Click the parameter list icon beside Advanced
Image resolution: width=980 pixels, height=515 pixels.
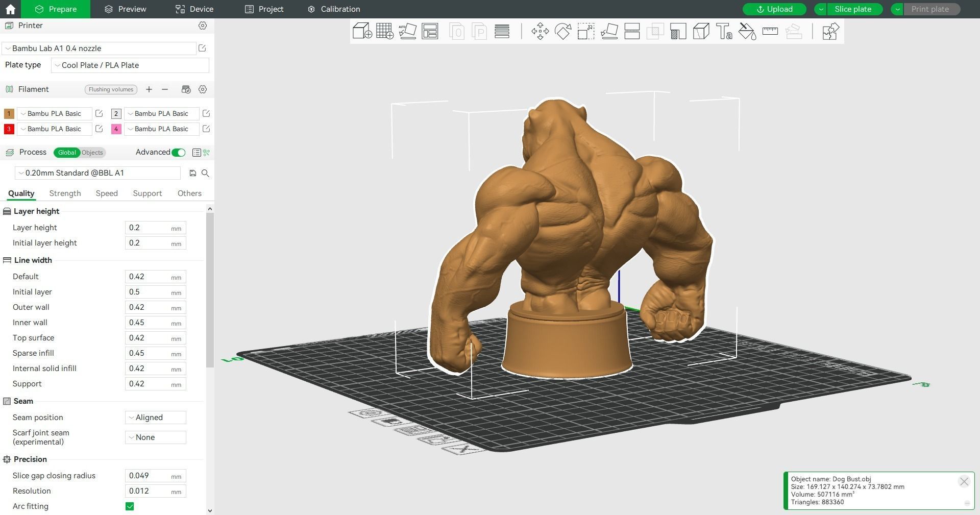tap(197, 153)
